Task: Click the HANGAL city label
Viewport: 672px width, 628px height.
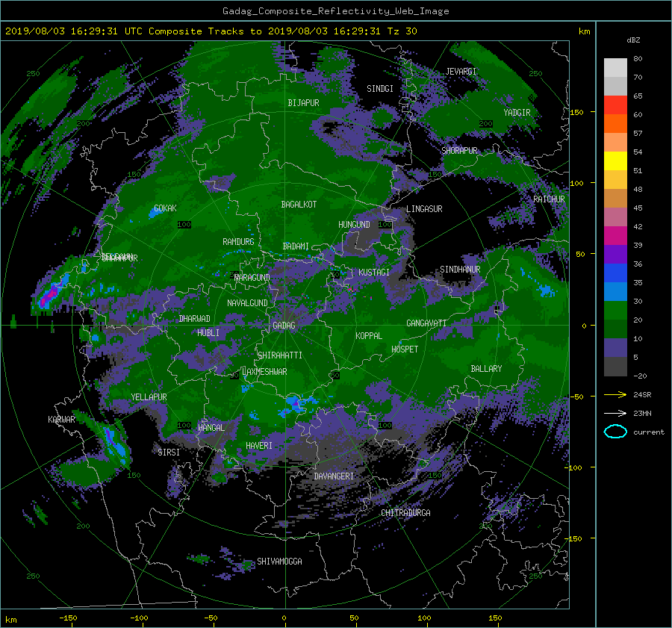Action: [x=211, y=428]
